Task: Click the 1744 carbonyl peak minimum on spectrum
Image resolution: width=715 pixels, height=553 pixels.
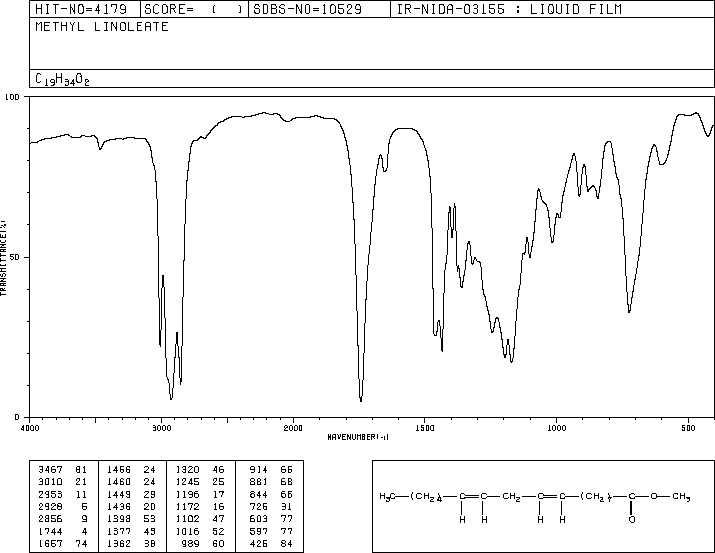Action: click(x=361, y=399)
